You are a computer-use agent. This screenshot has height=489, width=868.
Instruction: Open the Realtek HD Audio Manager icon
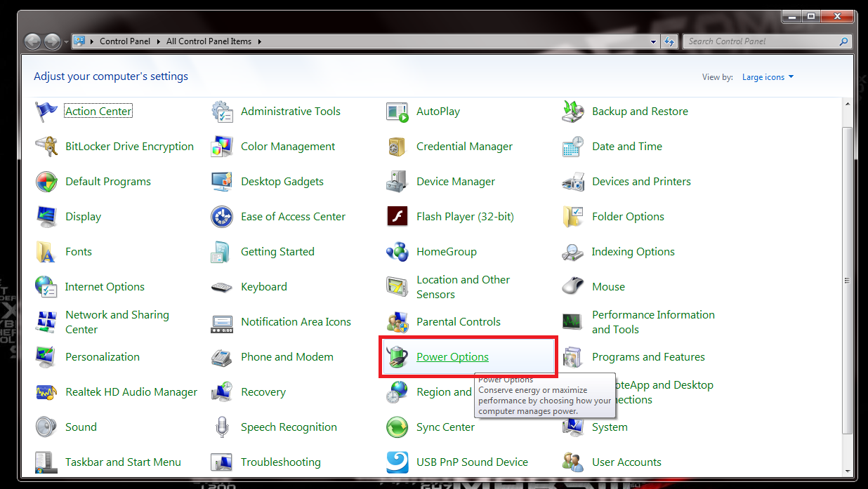(46, 392)
